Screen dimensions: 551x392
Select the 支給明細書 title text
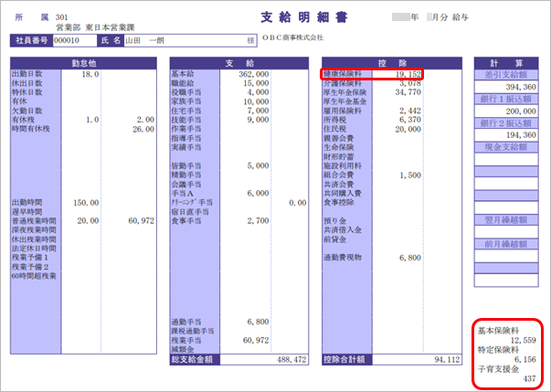coord(304,17)
